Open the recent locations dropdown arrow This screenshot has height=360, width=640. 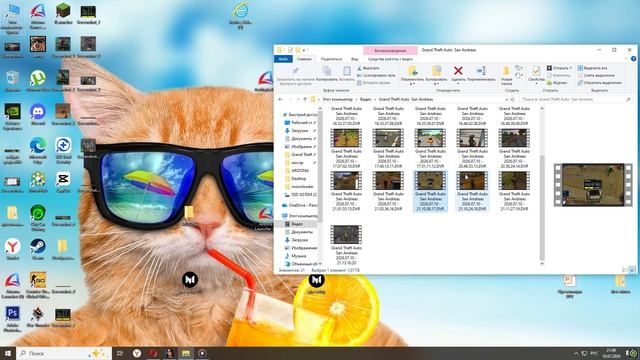tap(298, 99)
